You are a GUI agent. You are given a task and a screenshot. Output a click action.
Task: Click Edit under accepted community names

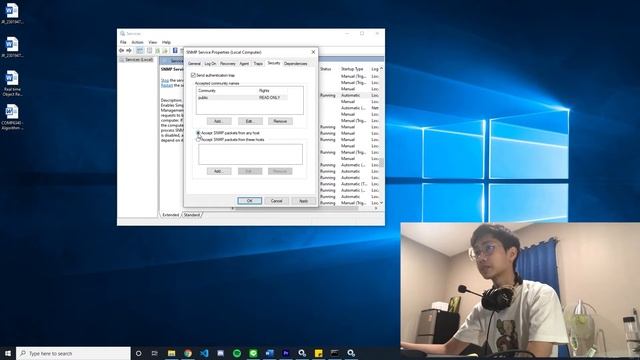[250, 121]
